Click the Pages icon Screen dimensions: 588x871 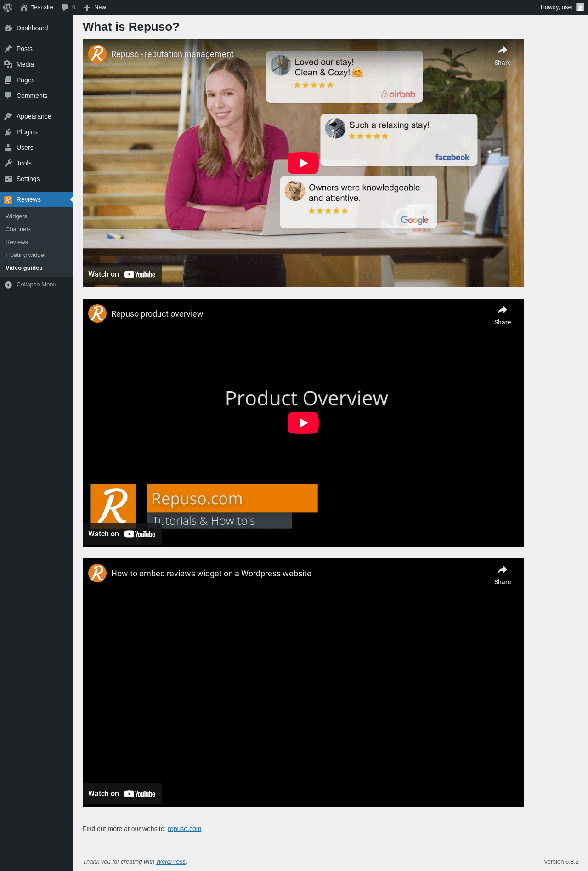(x=8, y=80)
